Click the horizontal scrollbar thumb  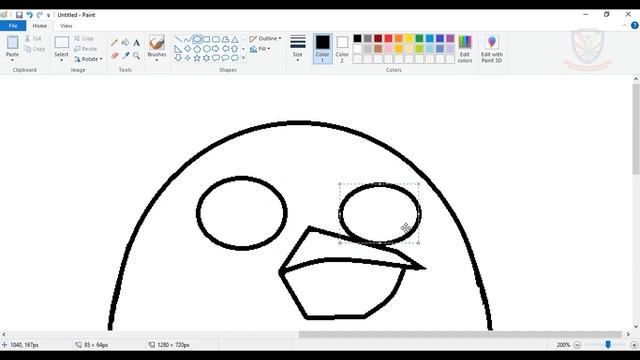click(x=460, y=334)
